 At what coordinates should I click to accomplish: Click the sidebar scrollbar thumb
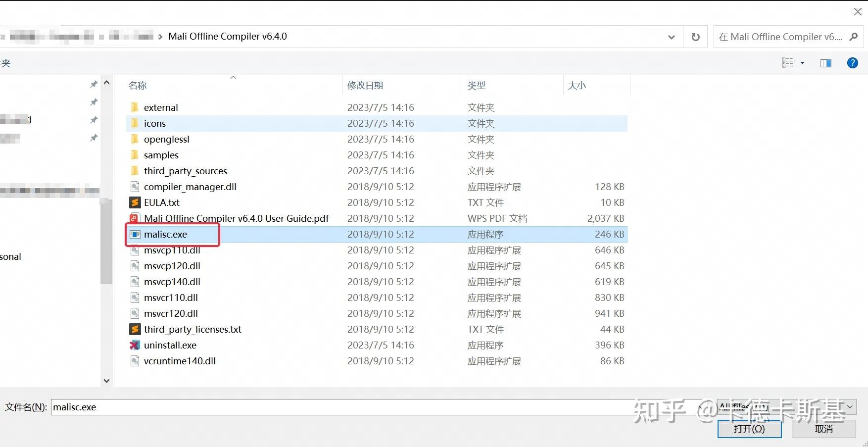click(x=106, y=243)
